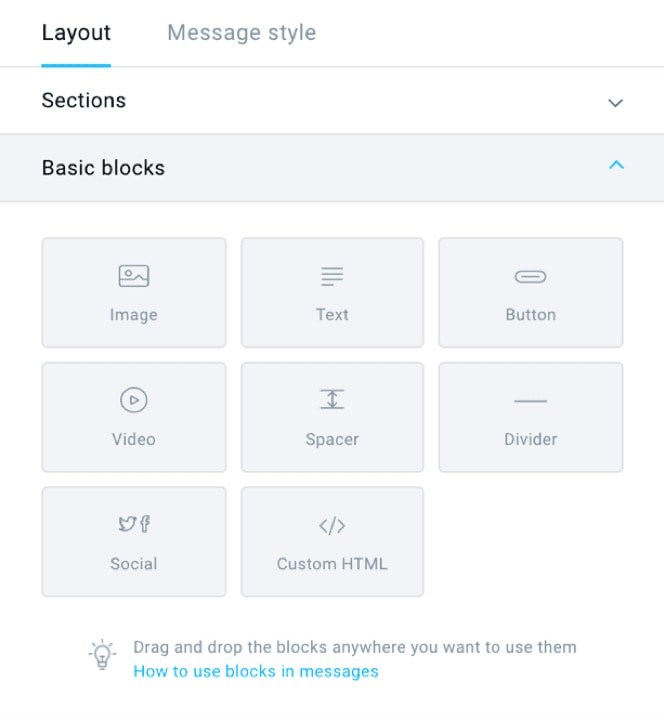
Task: Click the Sections heading text
Action: [x=84, y=100]
